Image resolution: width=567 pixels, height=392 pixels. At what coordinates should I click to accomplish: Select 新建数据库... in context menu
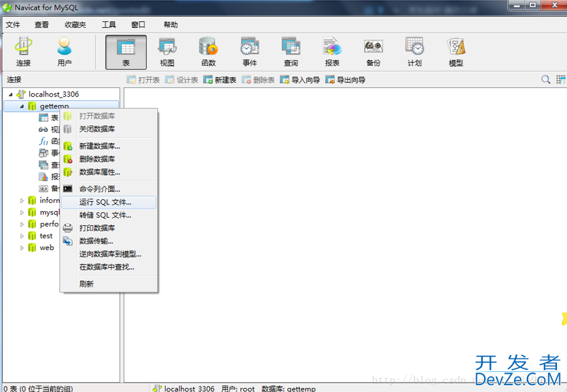[x=108, y=146]
